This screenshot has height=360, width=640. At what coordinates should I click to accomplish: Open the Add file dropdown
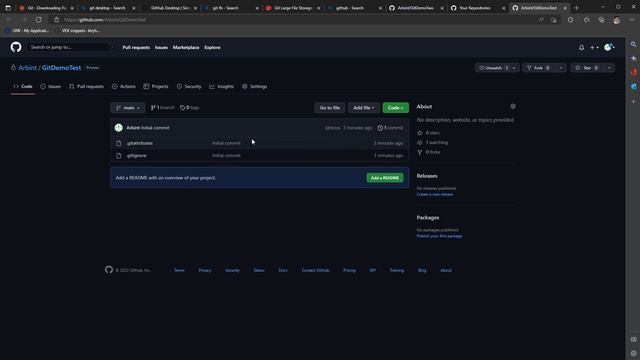(x=364, y=108)
